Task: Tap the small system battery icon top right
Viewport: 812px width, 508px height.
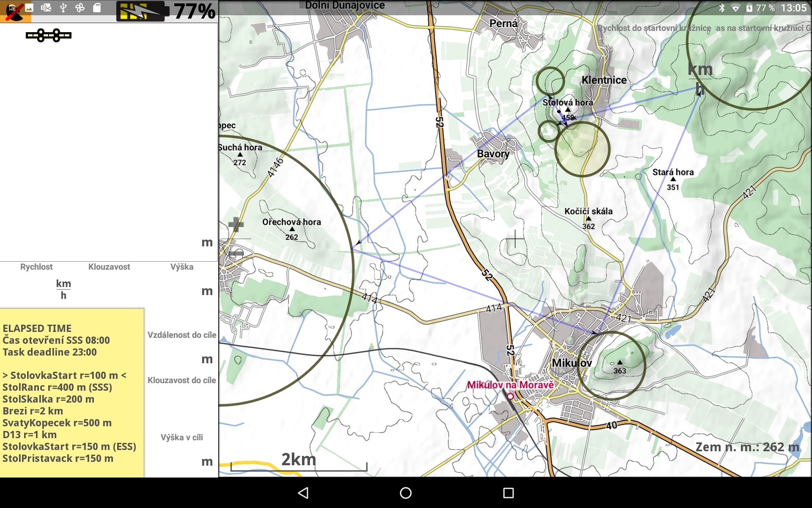Action: [749, 8]
